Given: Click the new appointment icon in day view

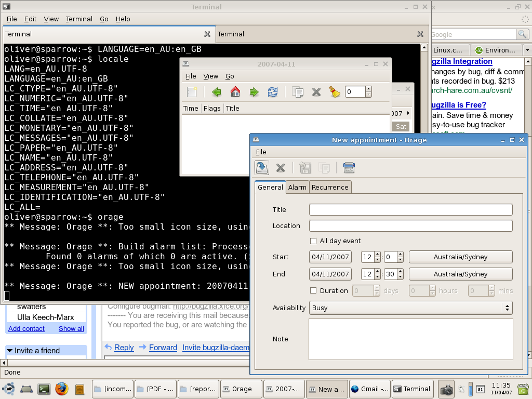Looking at the screenshot, I should point(192,92).
